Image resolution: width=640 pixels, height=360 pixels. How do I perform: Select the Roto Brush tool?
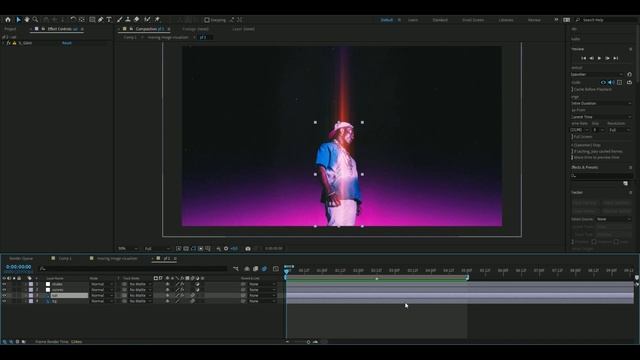click(147, 20)
